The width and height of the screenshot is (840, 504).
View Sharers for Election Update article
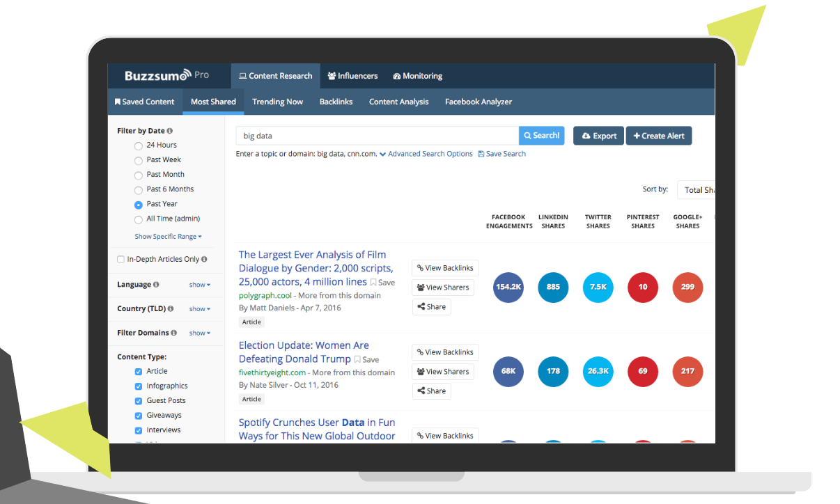443,372
